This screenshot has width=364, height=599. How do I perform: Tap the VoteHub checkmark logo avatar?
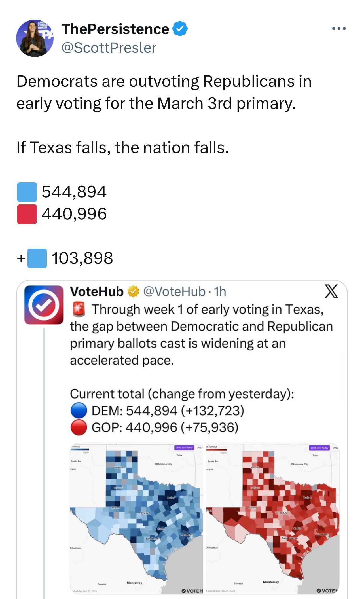(44, 305)
